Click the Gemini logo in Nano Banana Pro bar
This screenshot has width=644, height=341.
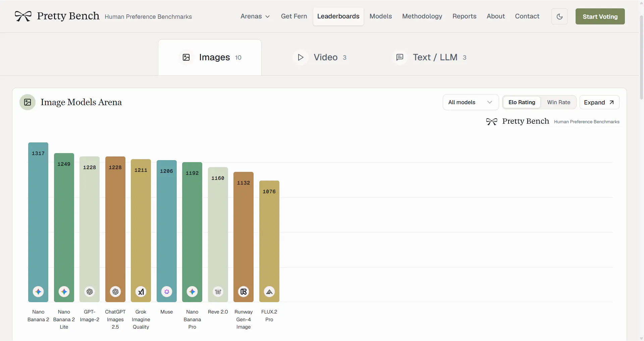point(192,292)
